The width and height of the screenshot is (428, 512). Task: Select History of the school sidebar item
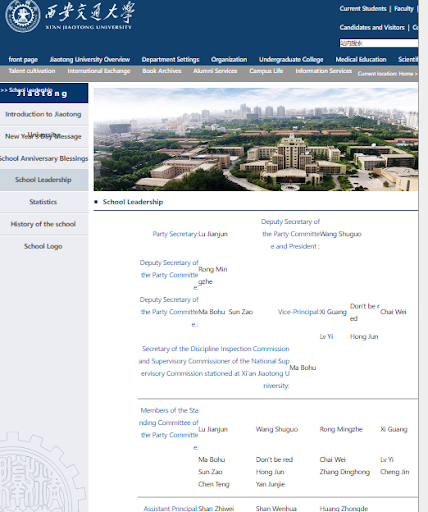pyautogui.click(x=43, y=224)
